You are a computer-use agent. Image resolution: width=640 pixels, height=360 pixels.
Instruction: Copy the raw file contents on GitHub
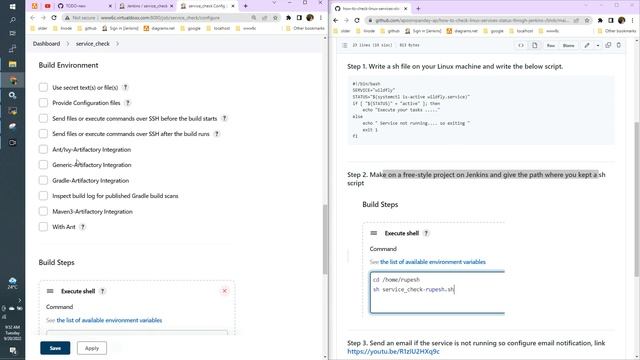[608, 45]
